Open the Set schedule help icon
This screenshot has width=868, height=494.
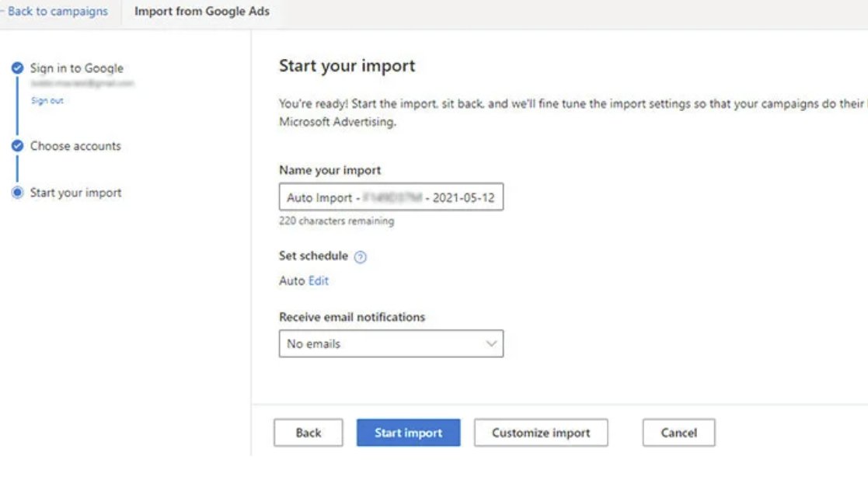pos(361,256)
